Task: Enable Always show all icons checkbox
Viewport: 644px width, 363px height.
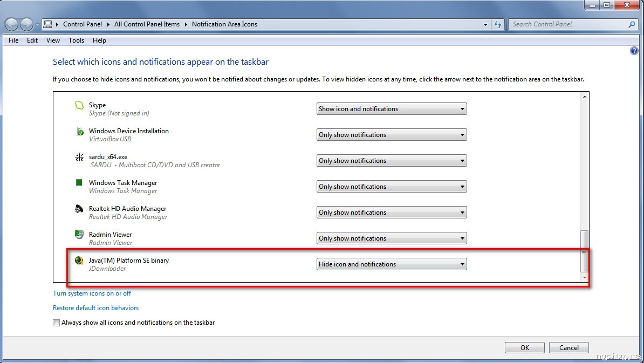Action: click(56, 323)
